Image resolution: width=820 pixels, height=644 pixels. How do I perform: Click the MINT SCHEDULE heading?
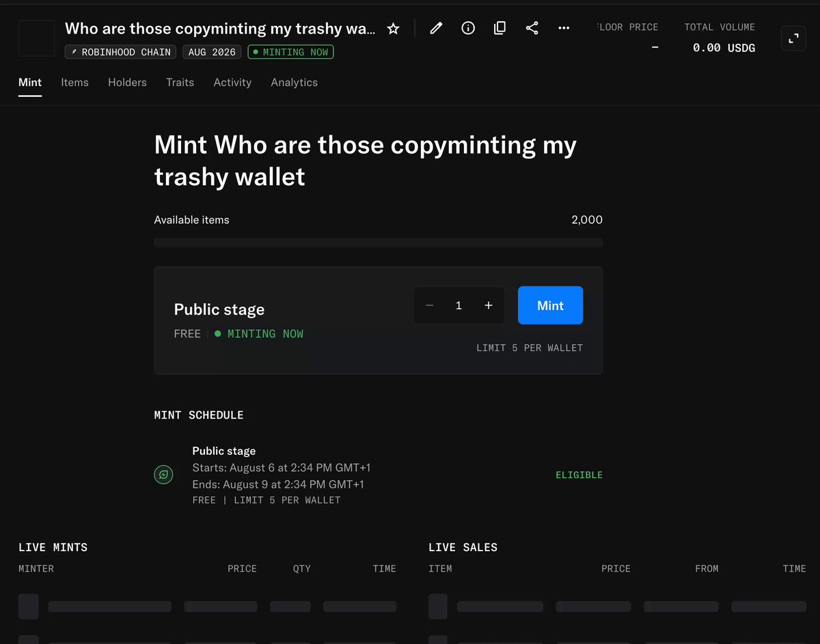click(199, 415)
